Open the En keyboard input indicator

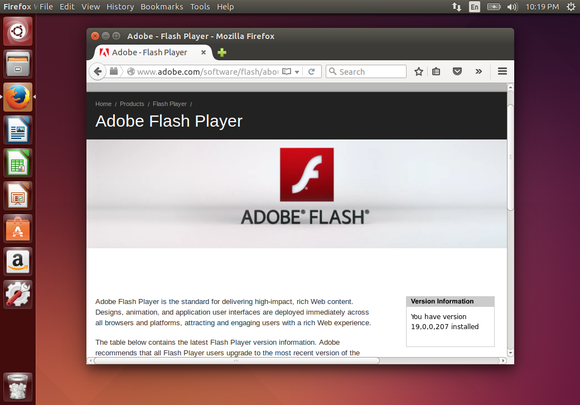point(474,7)
